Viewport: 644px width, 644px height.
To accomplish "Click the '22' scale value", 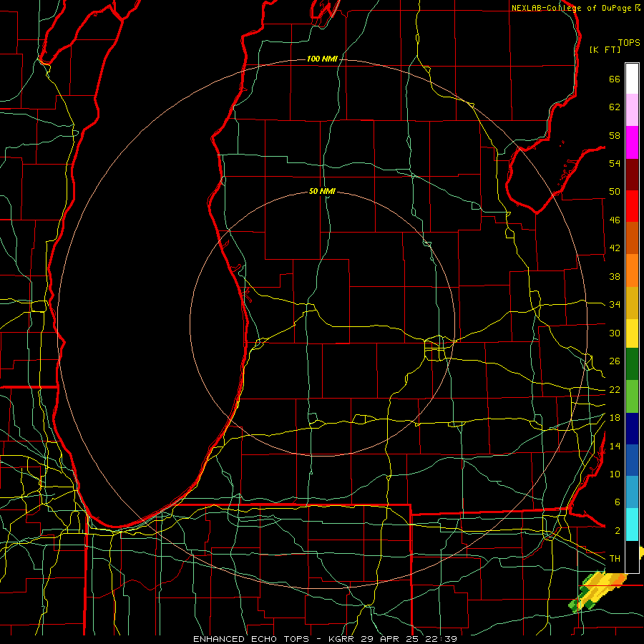I will (x=615, y=389).
